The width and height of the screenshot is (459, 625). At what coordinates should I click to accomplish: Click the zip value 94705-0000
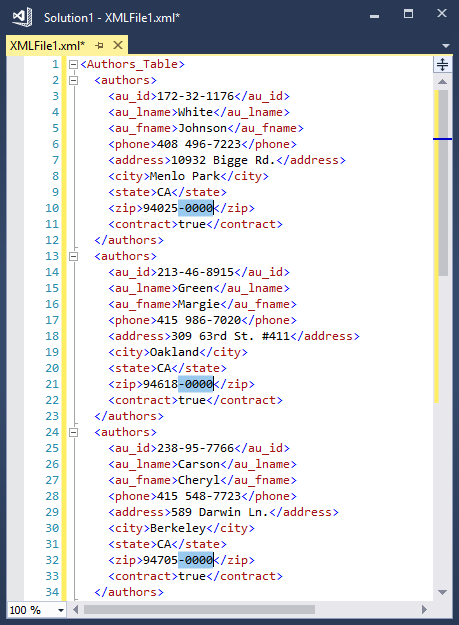178,560
